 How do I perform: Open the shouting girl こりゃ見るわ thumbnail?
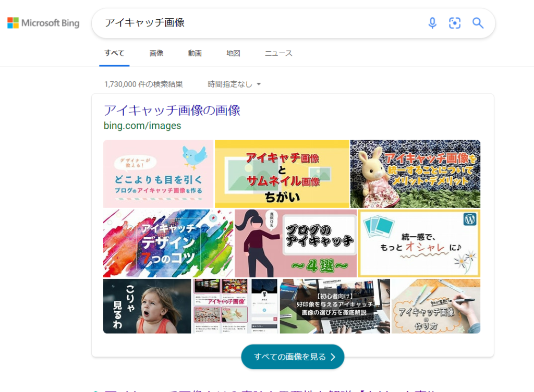(147, 307)
